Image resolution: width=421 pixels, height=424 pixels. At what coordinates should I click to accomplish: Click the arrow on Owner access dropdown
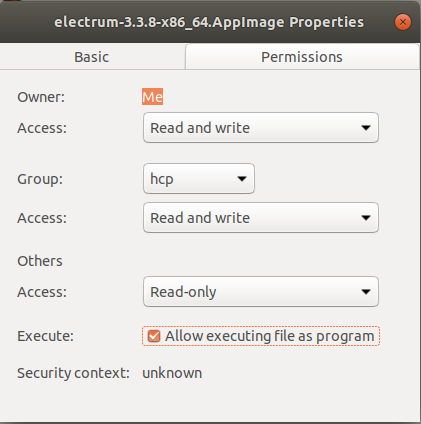pos(366,128)
